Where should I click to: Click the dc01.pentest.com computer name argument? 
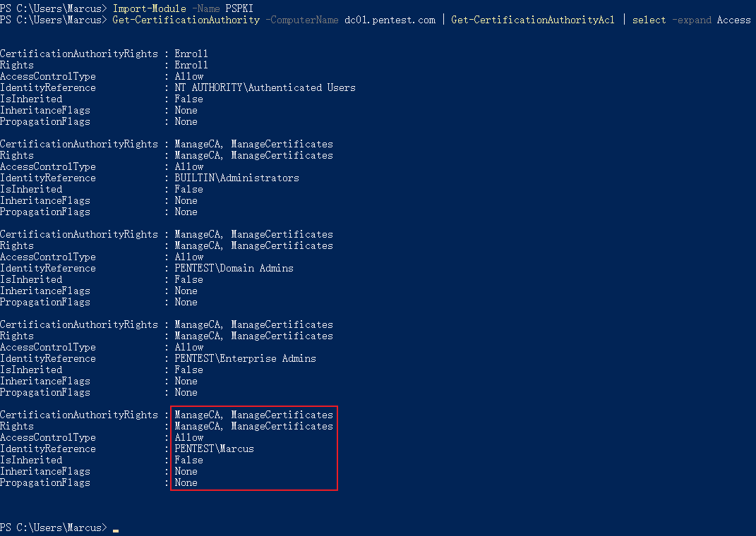point(390,20)
